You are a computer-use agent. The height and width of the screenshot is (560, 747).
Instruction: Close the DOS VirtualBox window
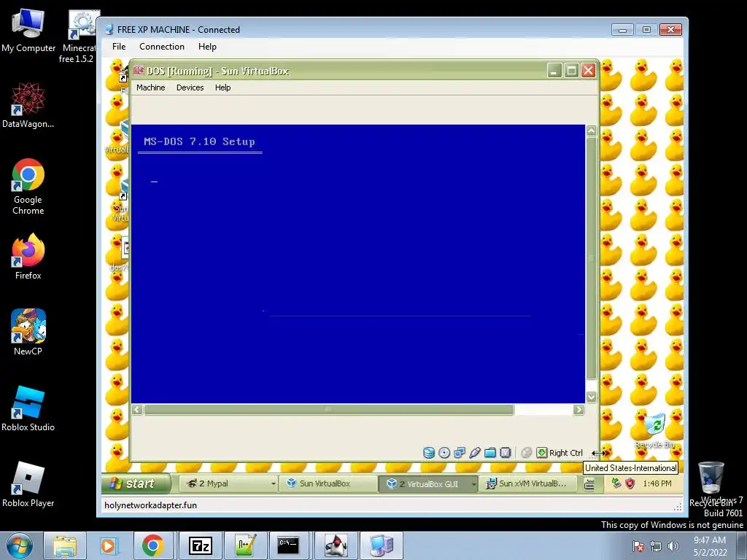point(589,71)
